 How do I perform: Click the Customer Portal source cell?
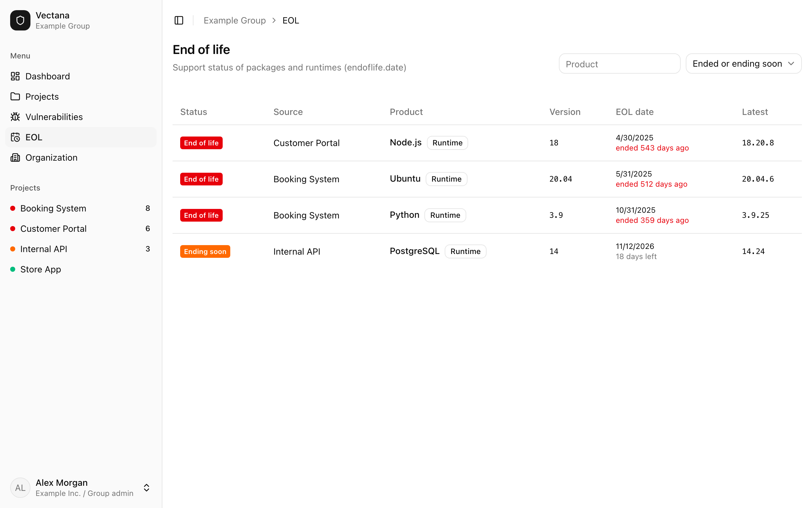pos(306,143)
